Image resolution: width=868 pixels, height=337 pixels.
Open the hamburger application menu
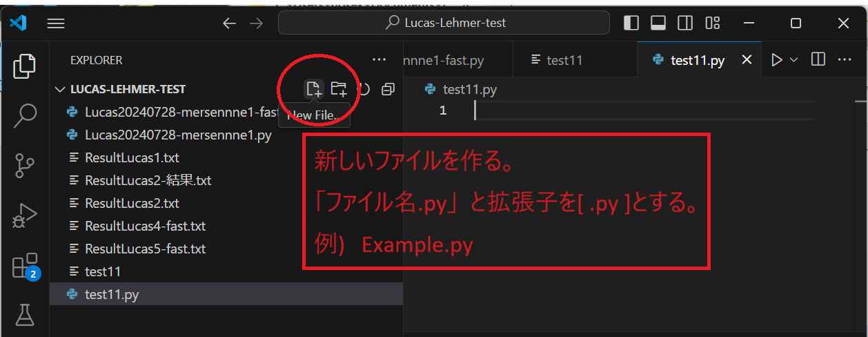click(x=55, y=23)
